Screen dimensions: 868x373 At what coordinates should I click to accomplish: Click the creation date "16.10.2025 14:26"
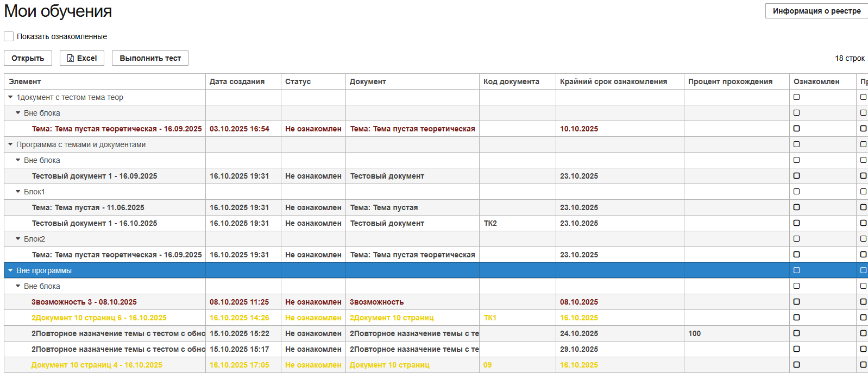click(240, 318)
